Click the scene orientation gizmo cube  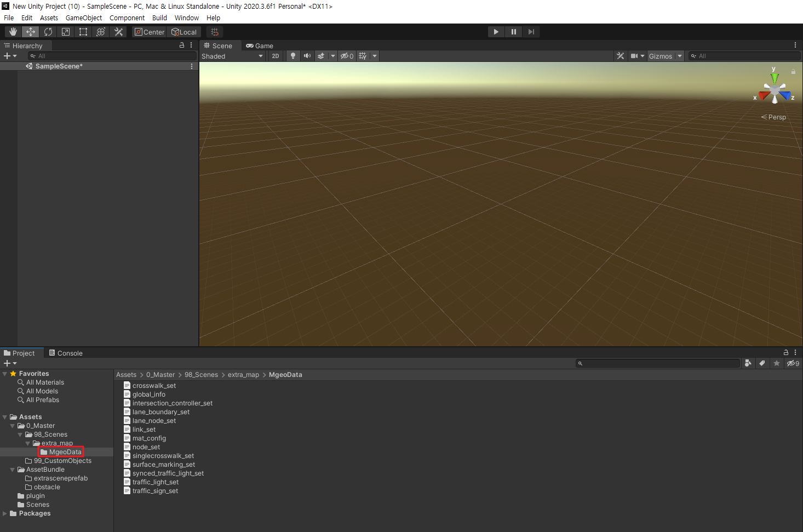(x=775, y=89)
